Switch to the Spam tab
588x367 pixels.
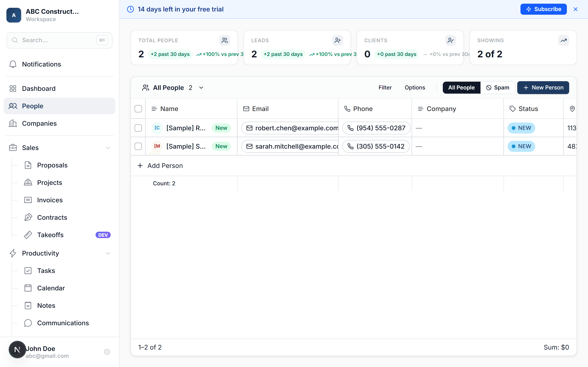(497, 88)
